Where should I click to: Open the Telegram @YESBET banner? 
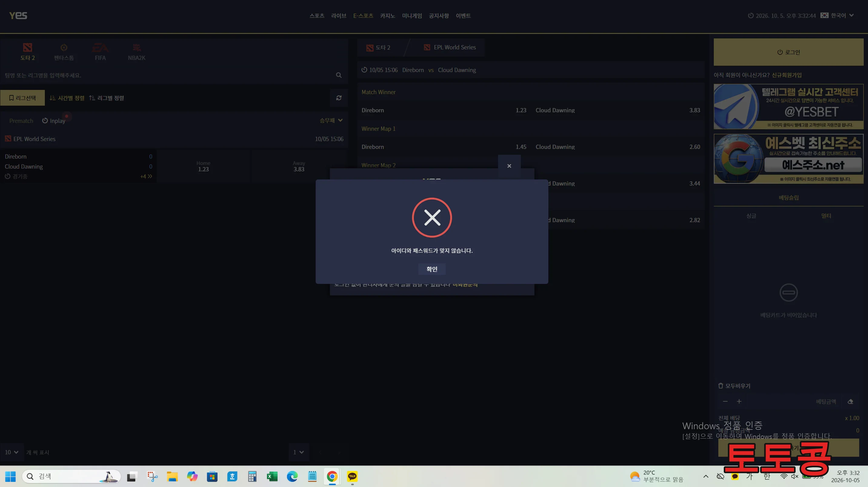(x=789, y=106)
